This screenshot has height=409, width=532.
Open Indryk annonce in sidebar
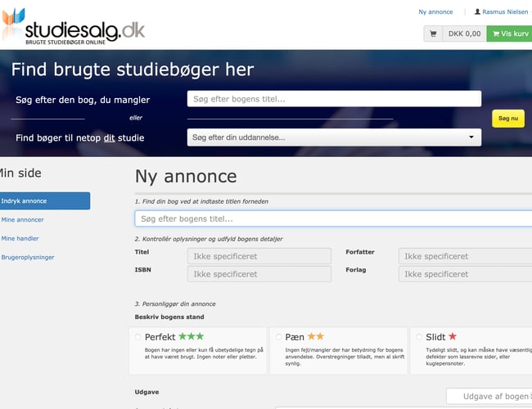click(44, 200)
